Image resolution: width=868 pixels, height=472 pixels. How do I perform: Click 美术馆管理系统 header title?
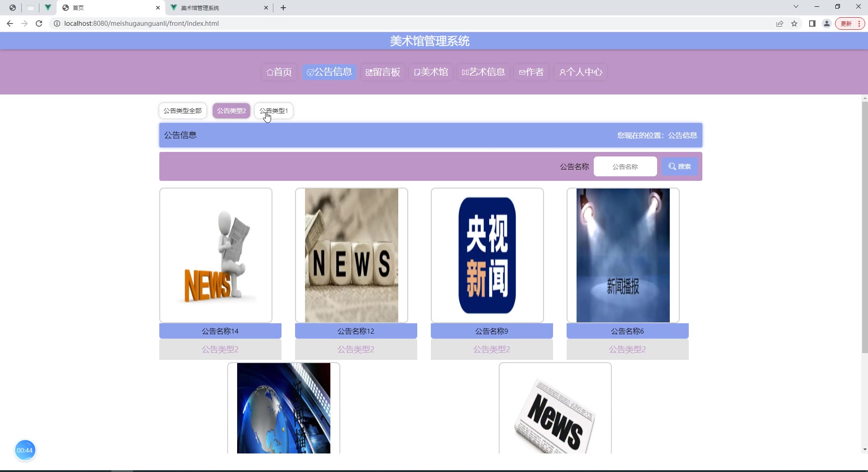click(x=430, y=41)
